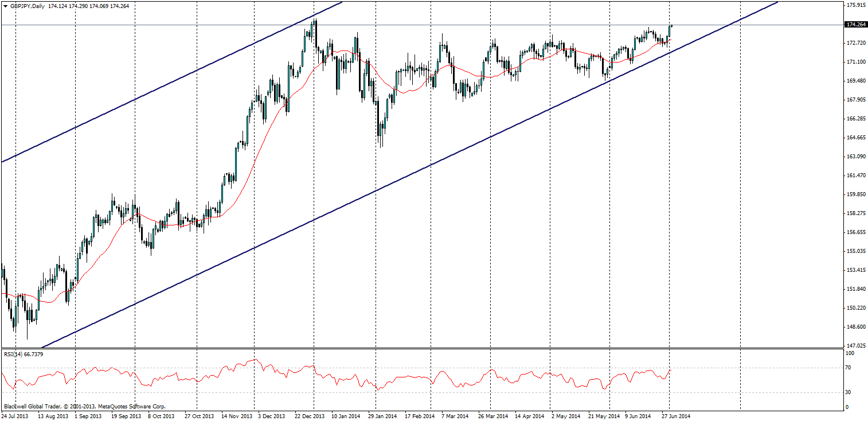The height and width of the screenshot is (421, 868).
Task: Click the 150.220 price axis label
Action: pyautogui.click(x=856, y=308)
